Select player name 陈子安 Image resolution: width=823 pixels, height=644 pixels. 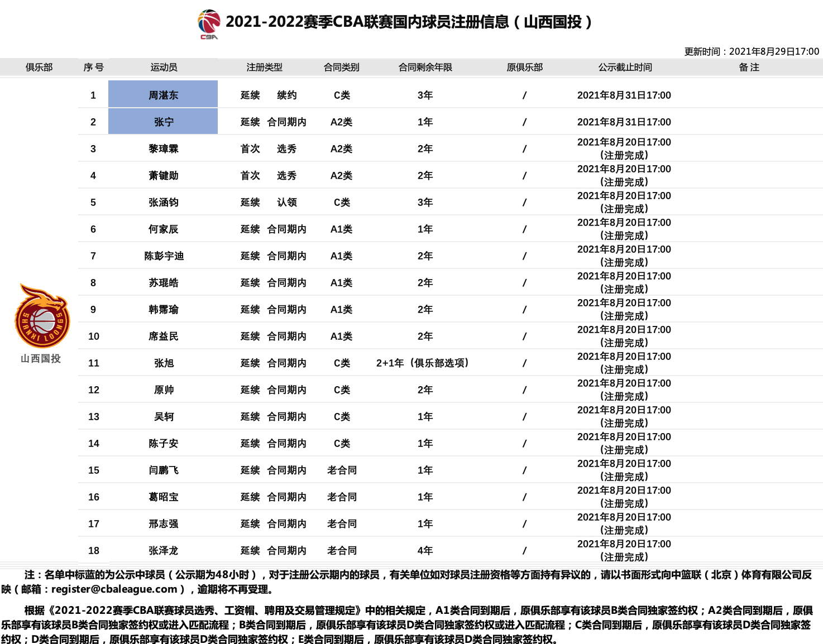pyautogui.click(x=163, y=443)
